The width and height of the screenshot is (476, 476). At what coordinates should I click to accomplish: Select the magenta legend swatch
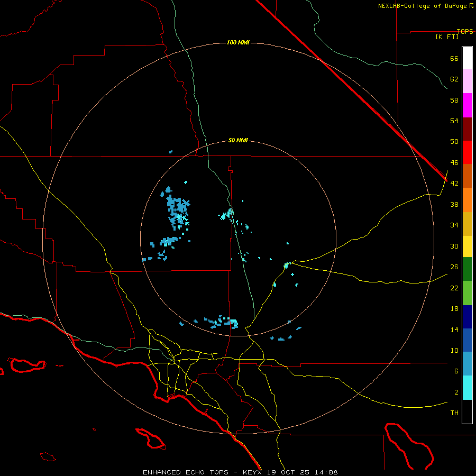(x=467, y=105)
